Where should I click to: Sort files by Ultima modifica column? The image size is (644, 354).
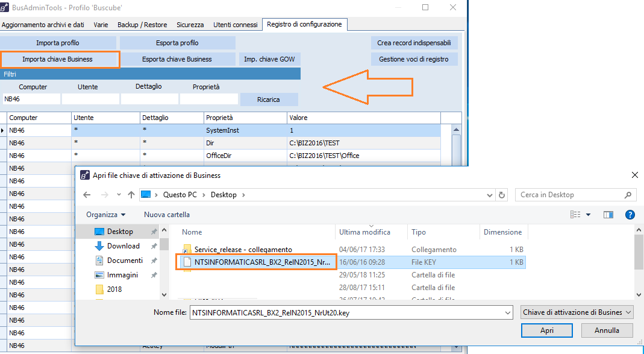pos(371,232)
